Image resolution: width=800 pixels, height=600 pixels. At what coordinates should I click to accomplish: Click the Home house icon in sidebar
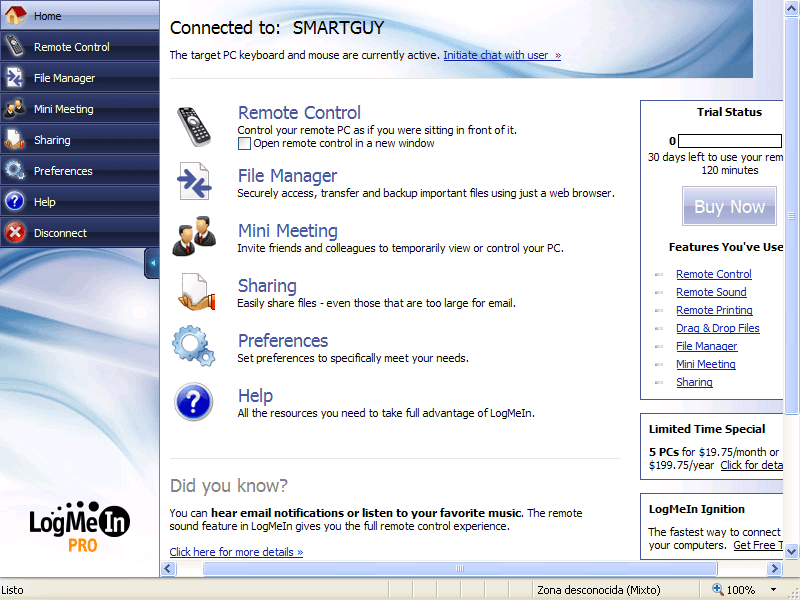tap(15, 16)
